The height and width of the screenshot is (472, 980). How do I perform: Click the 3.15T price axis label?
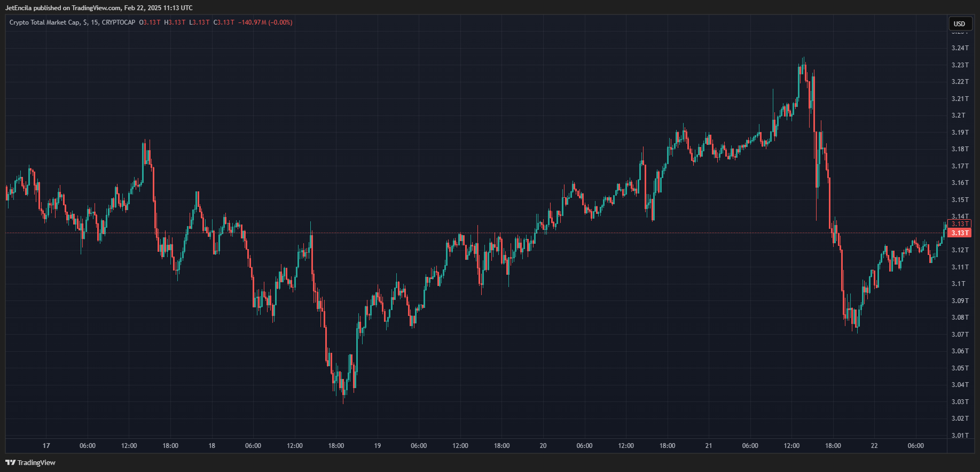960,200
